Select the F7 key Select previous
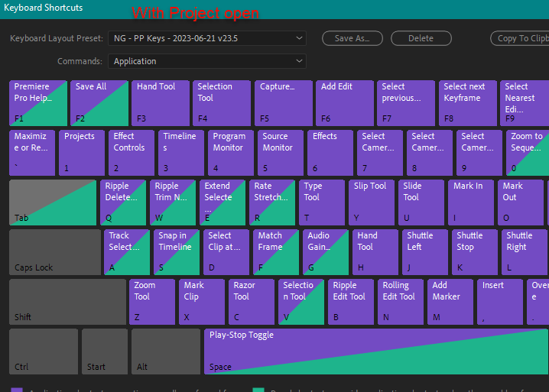549x392 pixels. [406, 103]
